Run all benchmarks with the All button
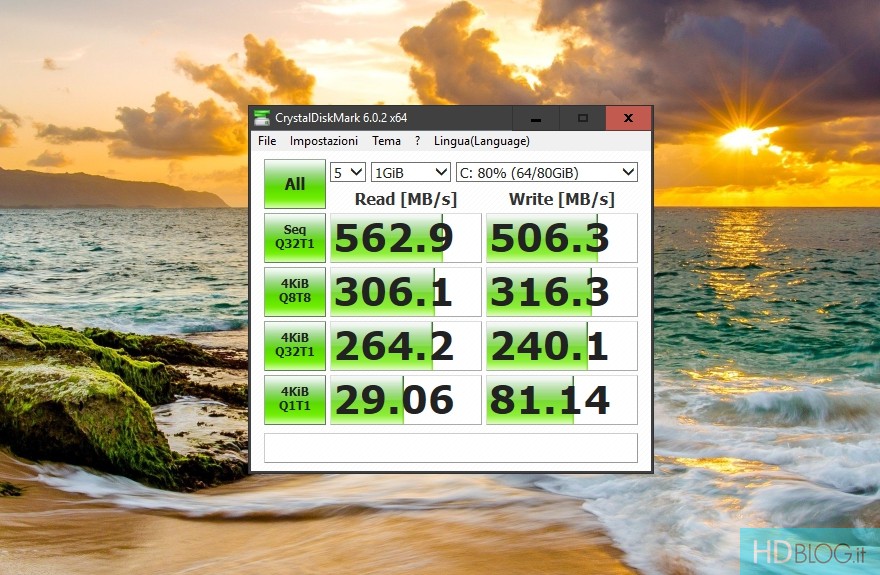The height and width of the screenshot is (575, 880). pyautogui.click(x=295, y=184)
